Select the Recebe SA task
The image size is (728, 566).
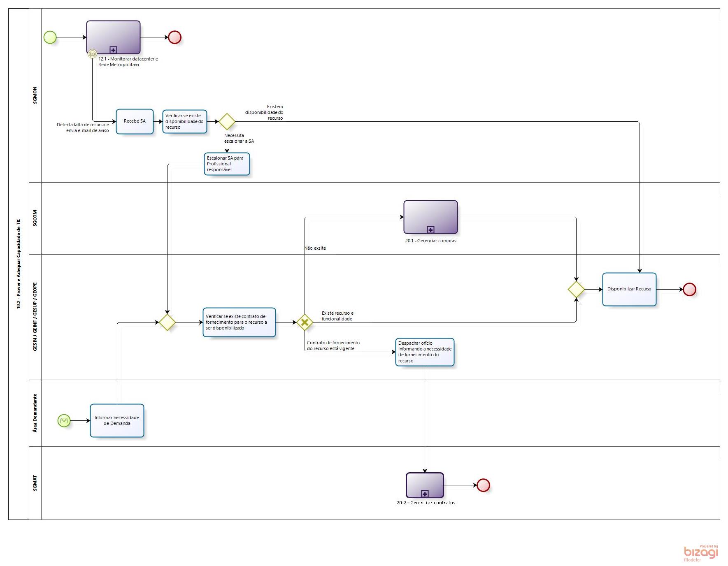point(135,121)
